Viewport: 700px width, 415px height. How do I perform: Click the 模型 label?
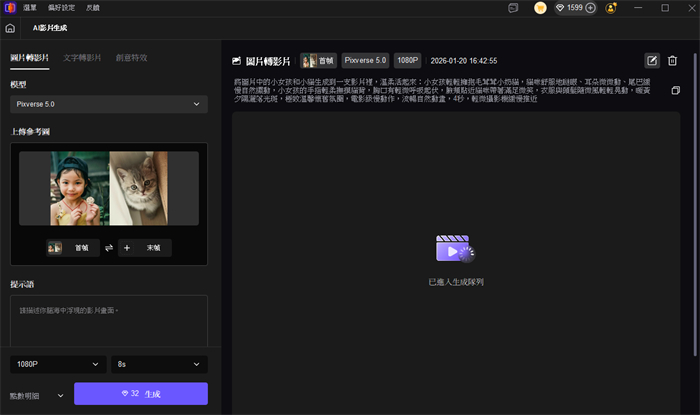tap(18, 84)
